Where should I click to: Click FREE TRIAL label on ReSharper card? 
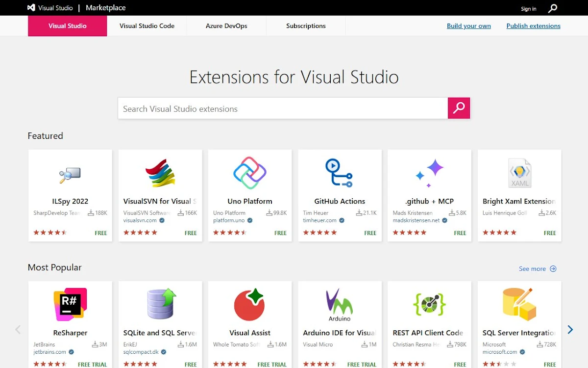click(x=92, y=365)
